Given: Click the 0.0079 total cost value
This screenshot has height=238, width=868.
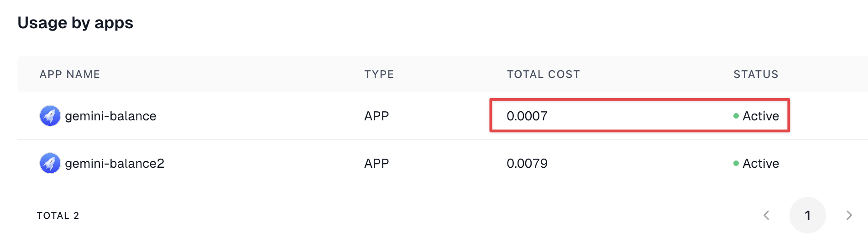Looking at the screenshot, I should (x=527, y=164).
